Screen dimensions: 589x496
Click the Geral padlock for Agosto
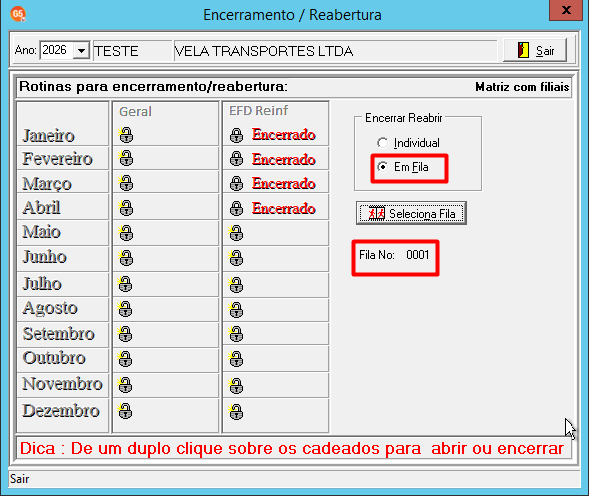pos(125,309)
